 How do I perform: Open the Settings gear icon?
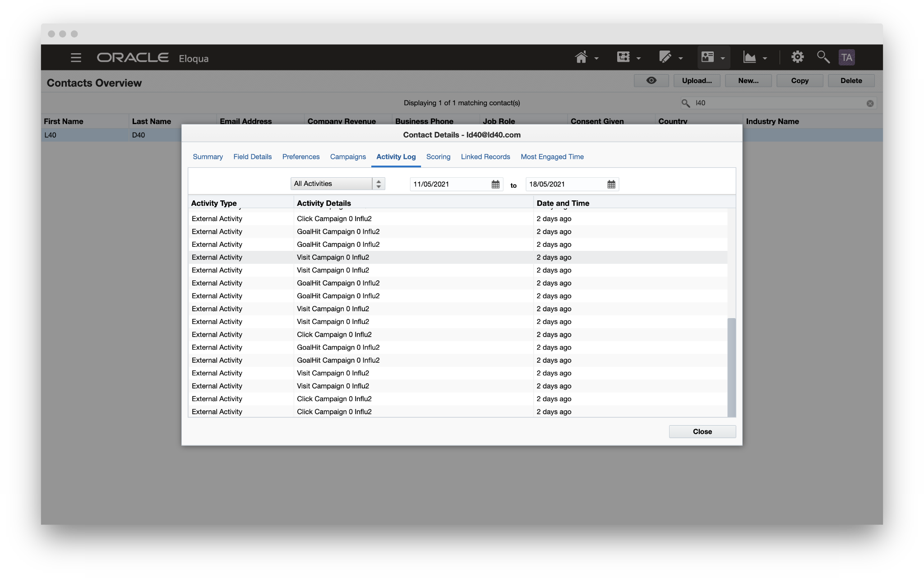click(x=797, y=57)
